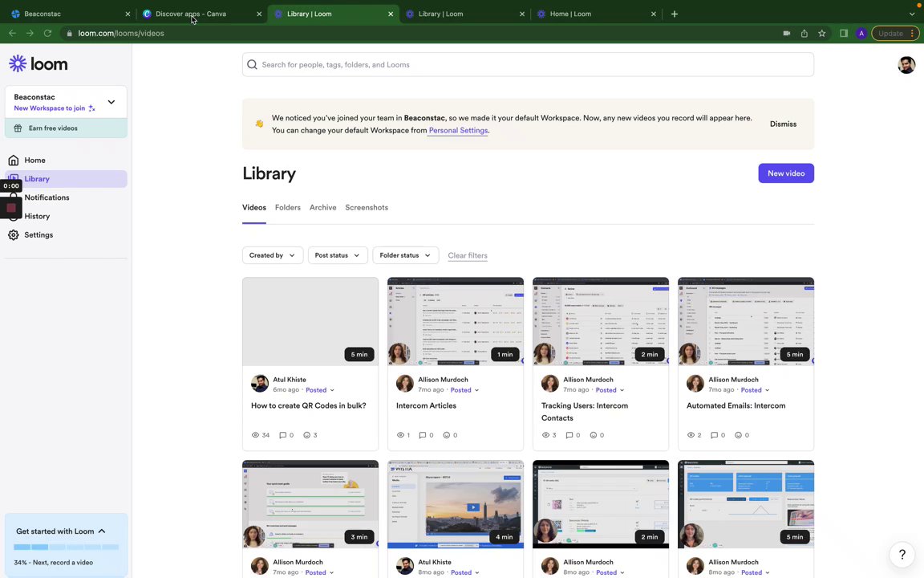
Task: Click the comments icon on Intercom Articles card
Action: [423, 435]
